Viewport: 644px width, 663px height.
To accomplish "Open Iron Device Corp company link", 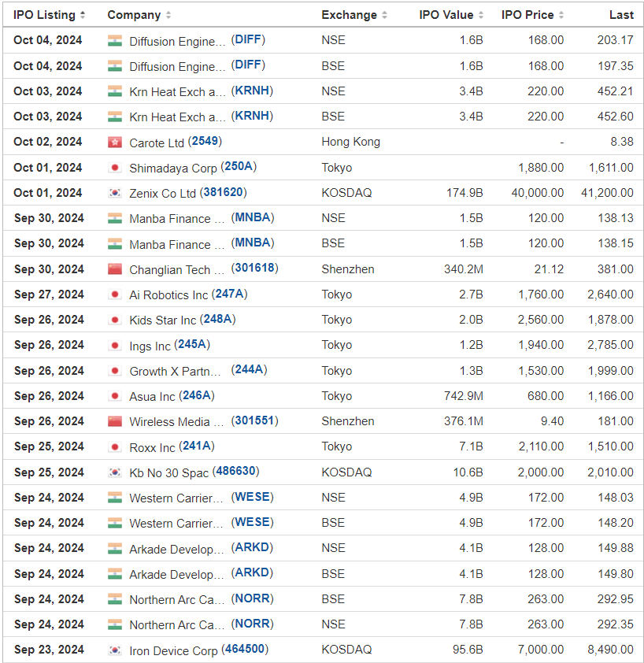I will click(173, 650).
